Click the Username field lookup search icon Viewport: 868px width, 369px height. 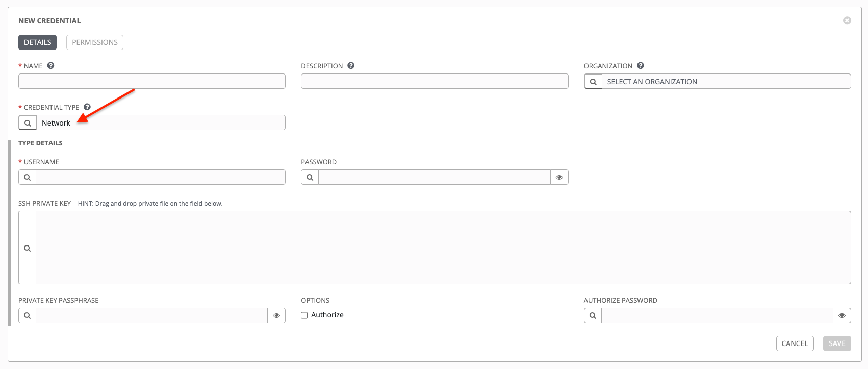click(x=28, y=178)
